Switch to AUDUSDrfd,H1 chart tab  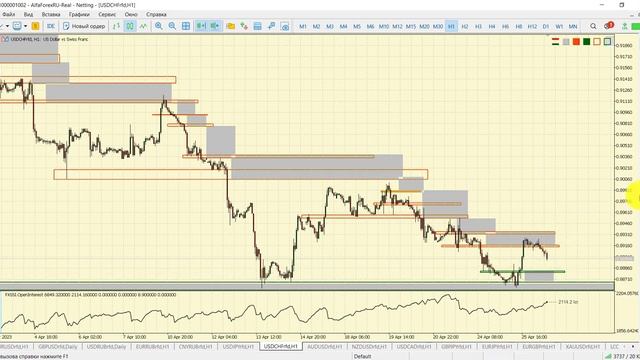click(x=324, y=347)
